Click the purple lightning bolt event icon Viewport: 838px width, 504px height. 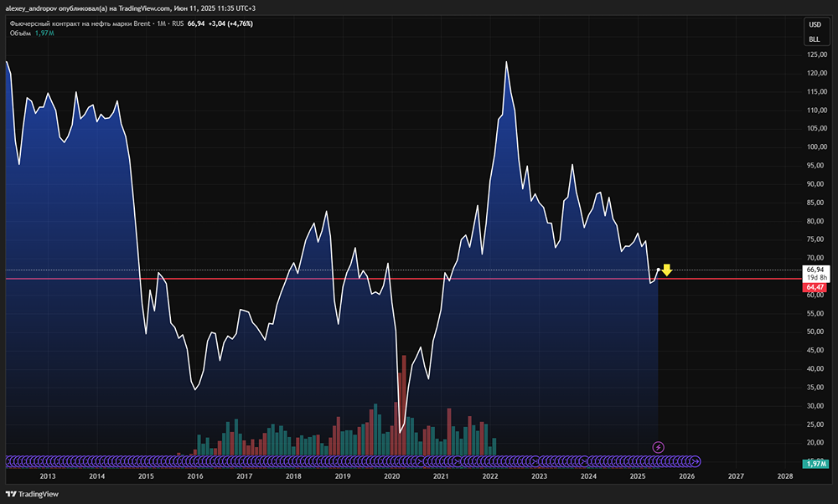(659, 447)
